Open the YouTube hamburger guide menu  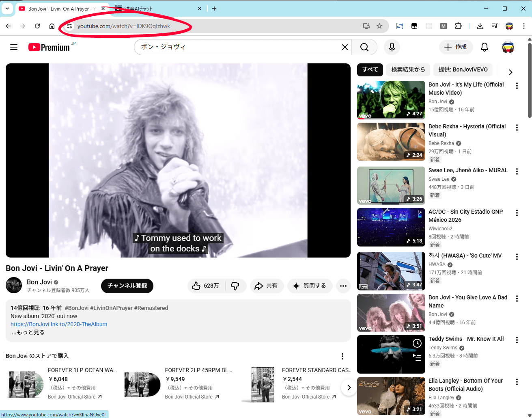pos(14,47)
